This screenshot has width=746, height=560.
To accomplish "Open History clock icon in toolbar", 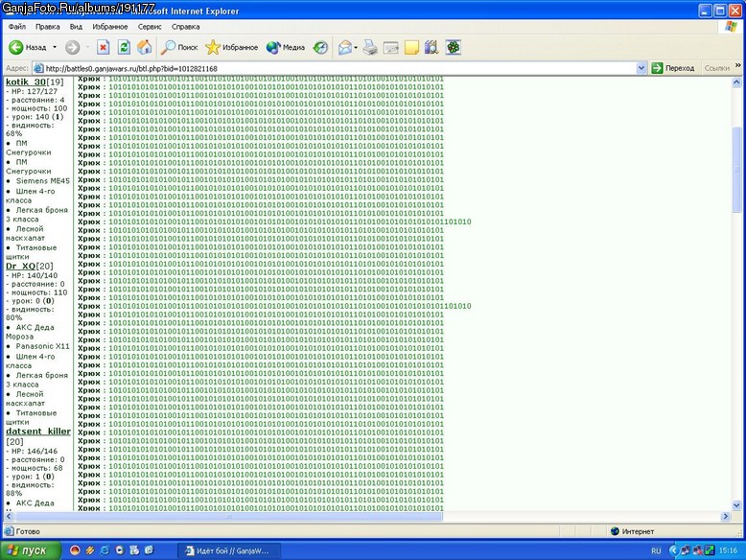I will point(320,47).
